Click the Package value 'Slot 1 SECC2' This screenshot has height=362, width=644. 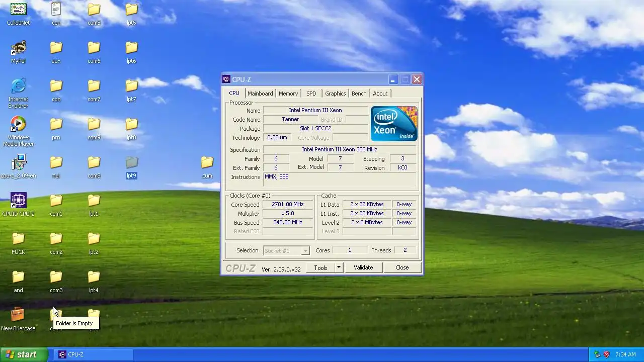click(x=315, y=129)
